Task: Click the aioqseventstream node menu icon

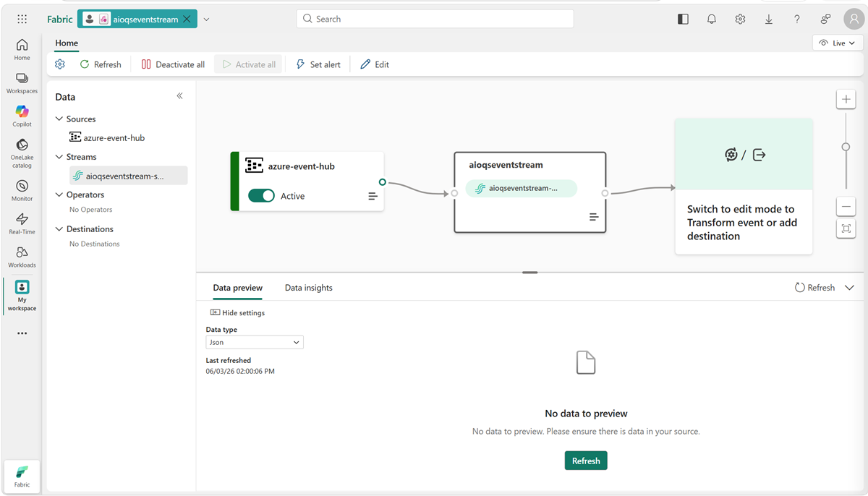Action: point(594,217)
